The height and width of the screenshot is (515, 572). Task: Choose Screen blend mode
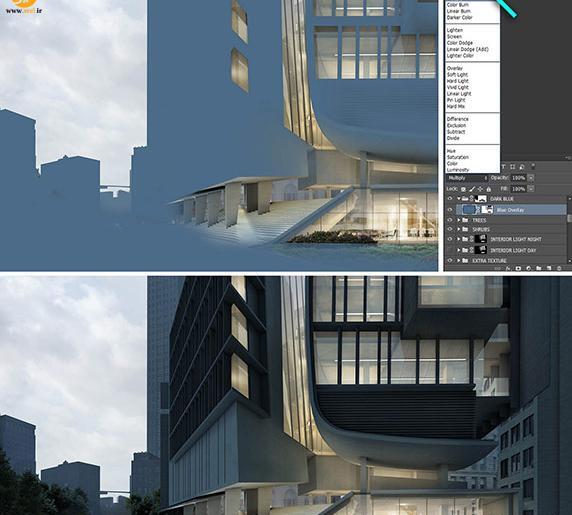[454, 36]
